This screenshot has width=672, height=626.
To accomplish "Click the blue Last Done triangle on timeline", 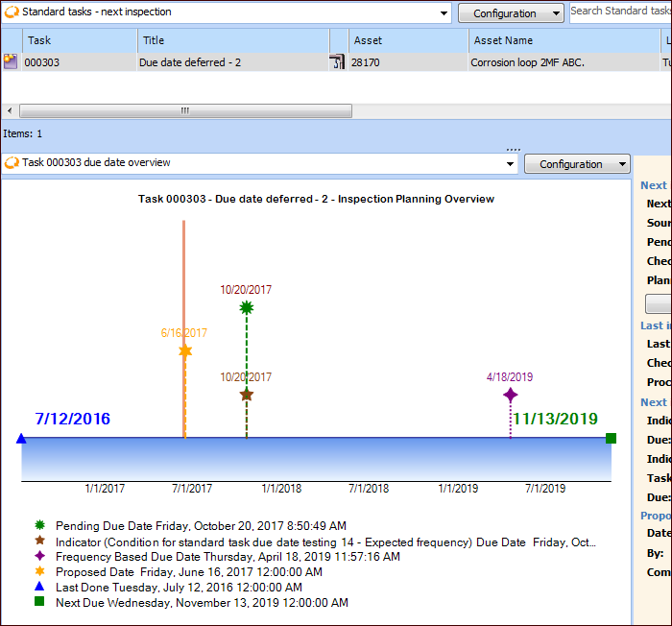I will pyautogui.click(x=21, y=439).
